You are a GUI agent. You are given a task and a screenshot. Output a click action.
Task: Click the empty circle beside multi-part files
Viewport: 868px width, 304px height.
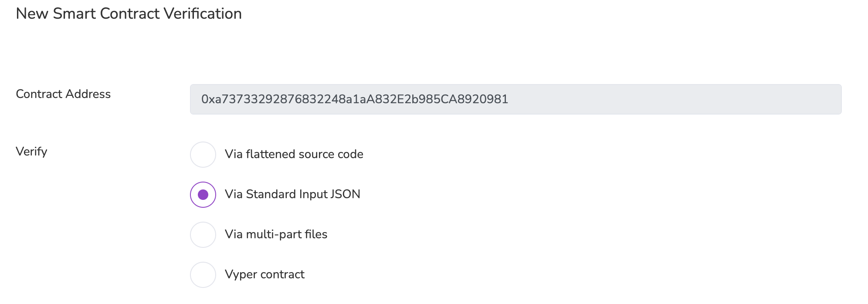(203, 235)
